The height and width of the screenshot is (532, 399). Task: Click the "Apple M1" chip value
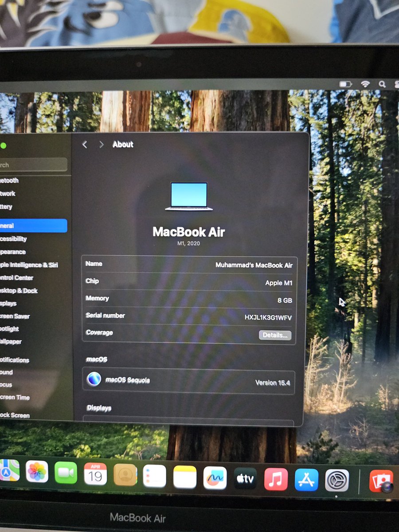[x=279, y=283]
